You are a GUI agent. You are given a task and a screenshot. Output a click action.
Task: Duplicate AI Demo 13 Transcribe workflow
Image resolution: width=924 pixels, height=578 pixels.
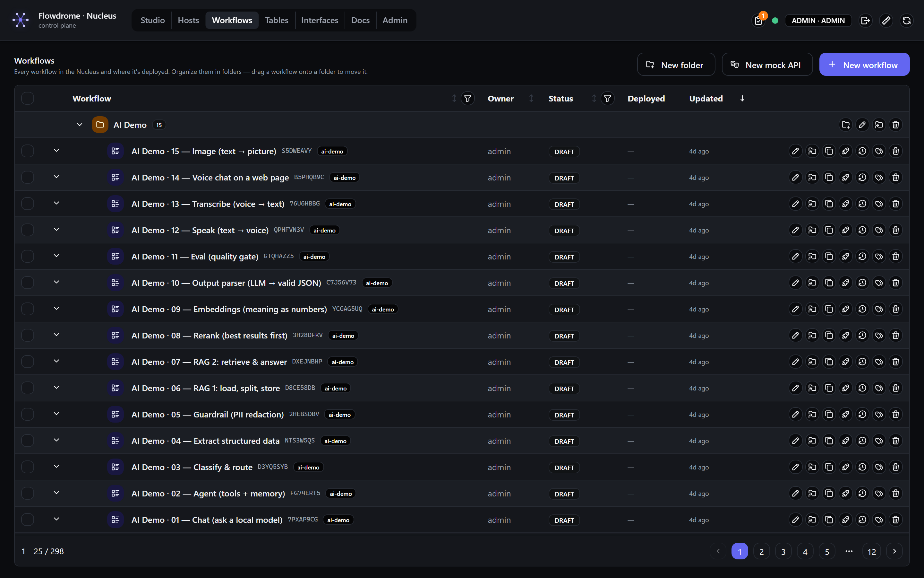829,204
